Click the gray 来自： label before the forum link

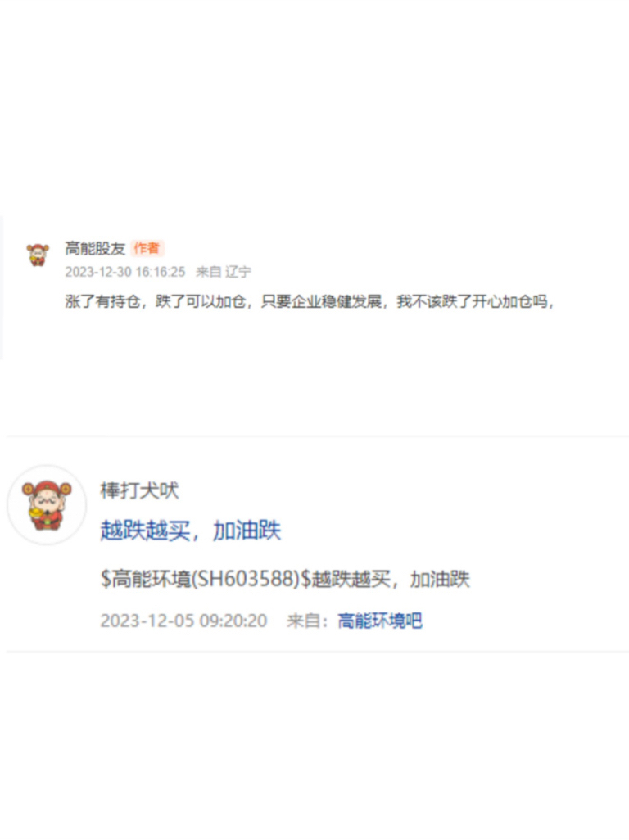tap(307, 621)
